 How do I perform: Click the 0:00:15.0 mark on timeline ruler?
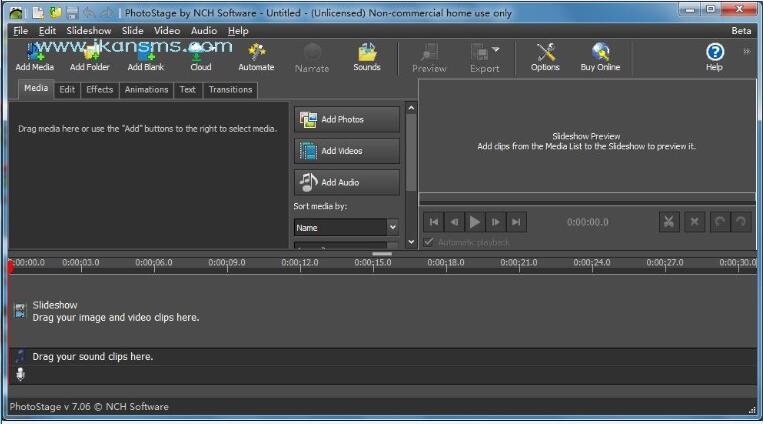click(x=373, y=263)
